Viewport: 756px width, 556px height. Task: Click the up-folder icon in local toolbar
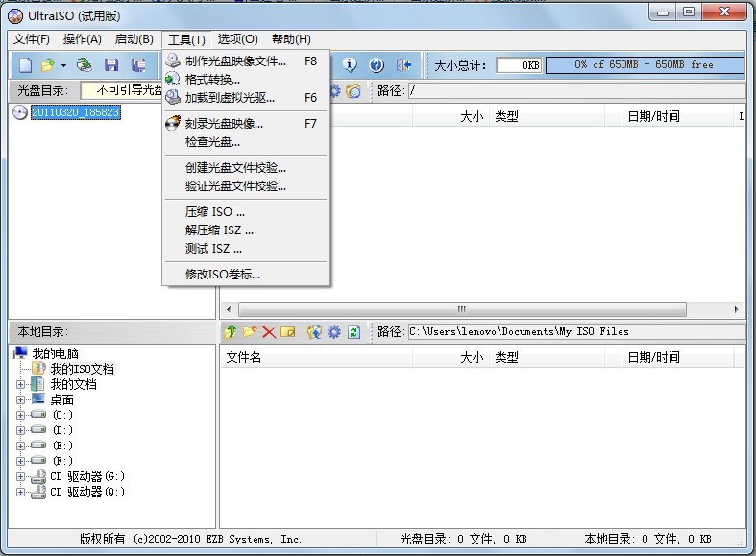point(231,332)
